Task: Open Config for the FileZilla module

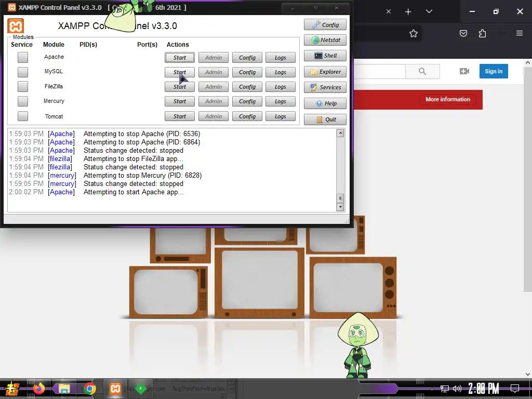Action: coord(247,87)
